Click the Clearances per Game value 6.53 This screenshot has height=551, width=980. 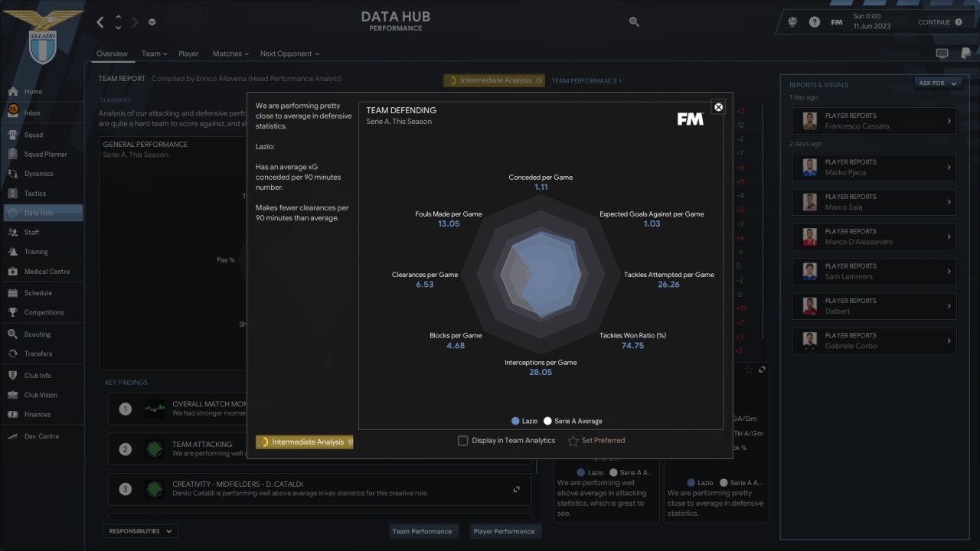(x=425, y=284)
